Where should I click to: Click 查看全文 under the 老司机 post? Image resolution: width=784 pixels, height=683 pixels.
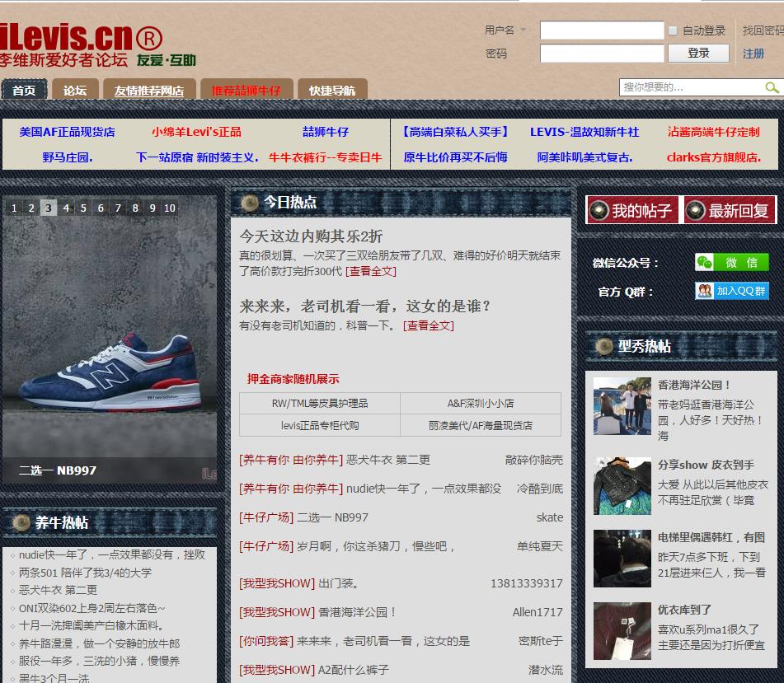[x=429, y=325]
